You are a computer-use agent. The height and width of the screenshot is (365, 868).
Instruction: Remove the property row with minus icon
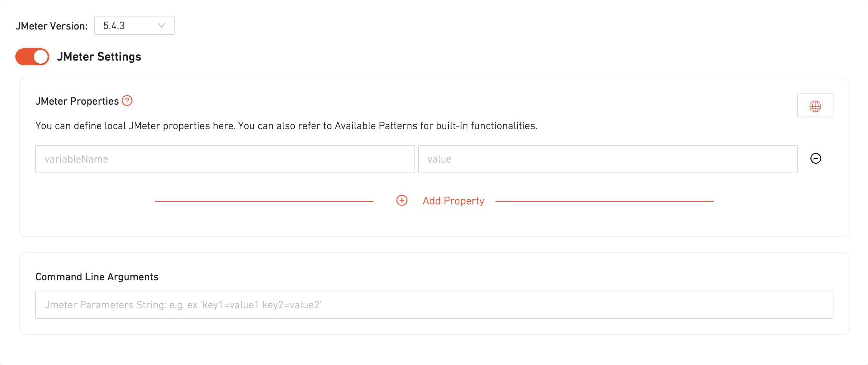[815, 158]
